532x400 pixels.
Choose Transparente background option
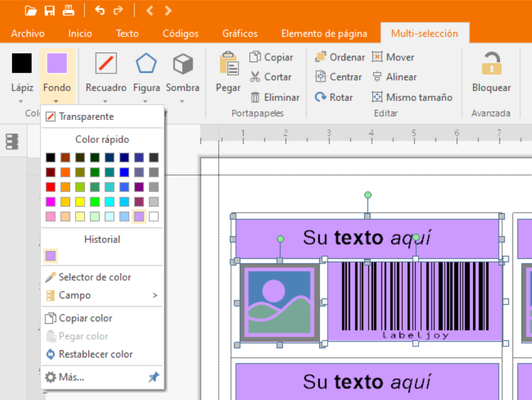tap(102, 117)
